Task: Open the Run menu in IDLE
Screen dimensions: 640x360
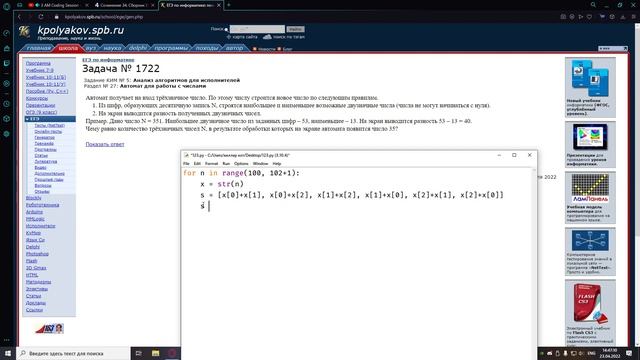Action: click(x=226, y=163)
